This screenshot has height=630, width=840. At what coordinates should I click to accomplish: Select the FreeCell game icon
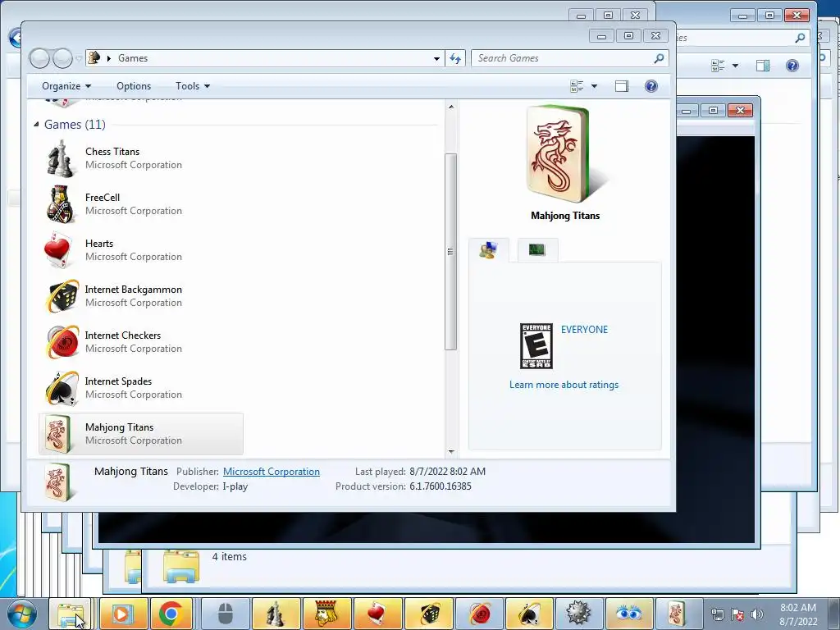[60, 204]
